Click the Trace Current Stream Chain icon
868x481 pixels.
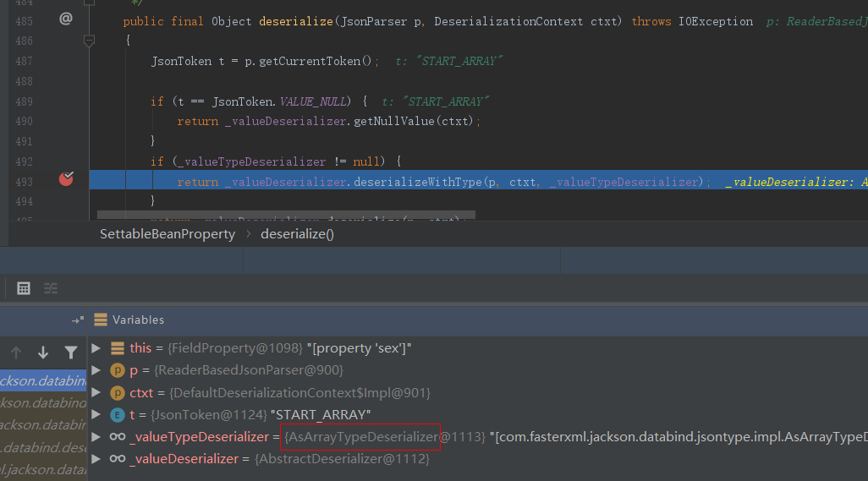pyautogui.click(x=51, y=288)
